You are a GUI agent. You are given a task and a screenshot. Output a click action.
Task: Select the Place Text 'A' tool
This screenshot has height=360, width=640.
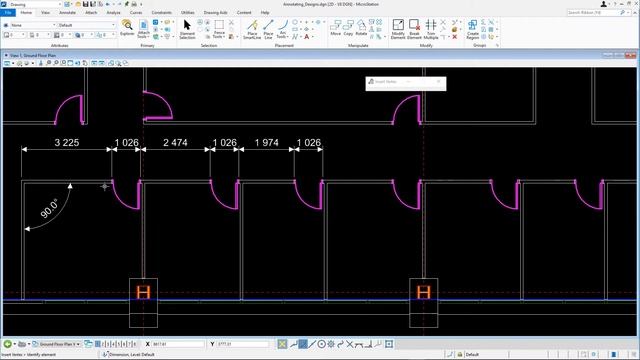coord(307,37)
